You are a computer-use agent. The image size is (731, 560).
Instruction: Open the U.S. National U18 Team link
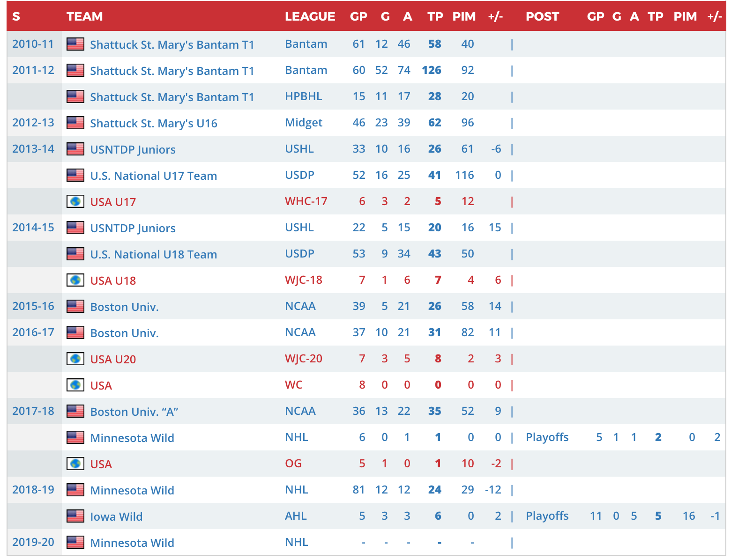click(x=153, y=254)
